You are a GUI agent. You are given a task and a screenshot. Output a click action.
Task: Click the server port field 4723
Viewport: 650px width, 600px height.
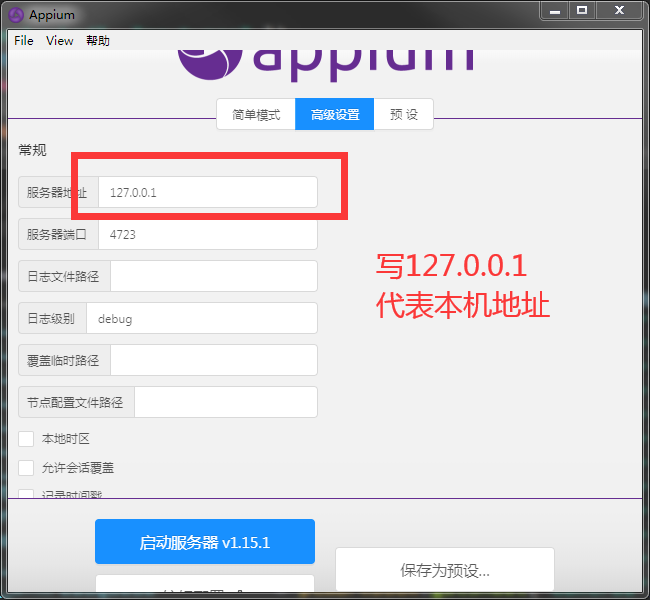tap(208, 235)
